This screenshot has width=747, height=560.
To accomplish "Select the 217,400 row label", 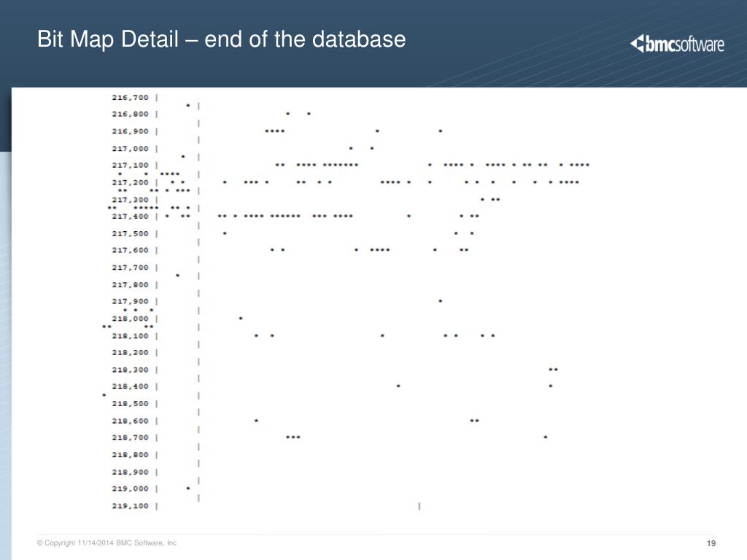I will [130, 216].
